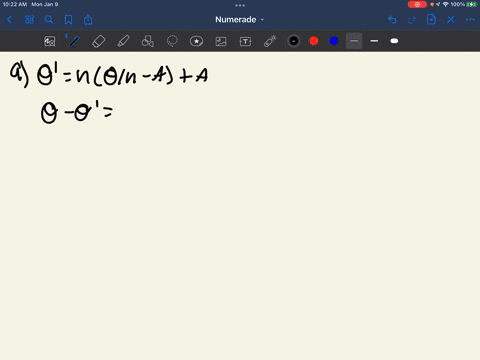This screenshot has height=360, width=480.
Task: Select the Shapes tool
Action: coord(148,41)
